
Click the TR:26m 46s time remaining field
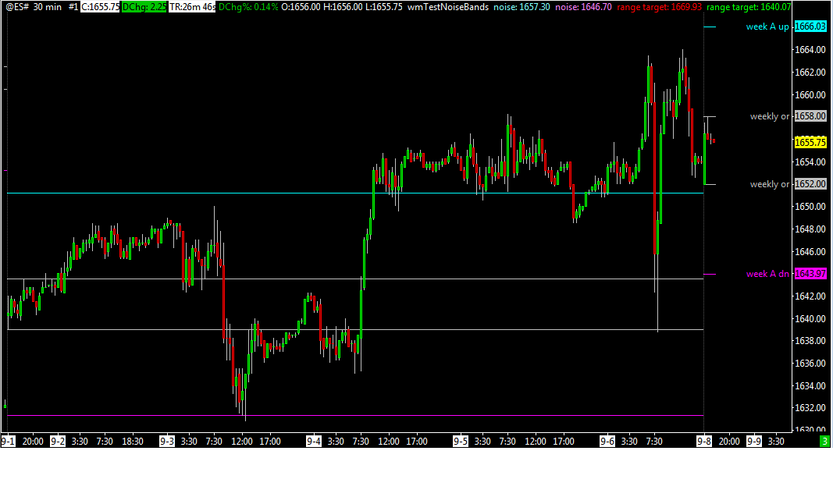(192, 7)
